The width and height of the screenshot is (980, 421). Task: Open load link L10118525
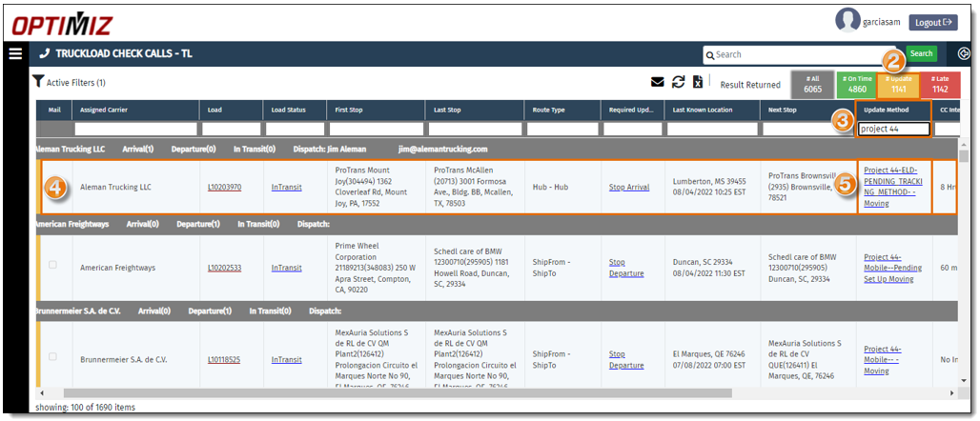[224, 360]
